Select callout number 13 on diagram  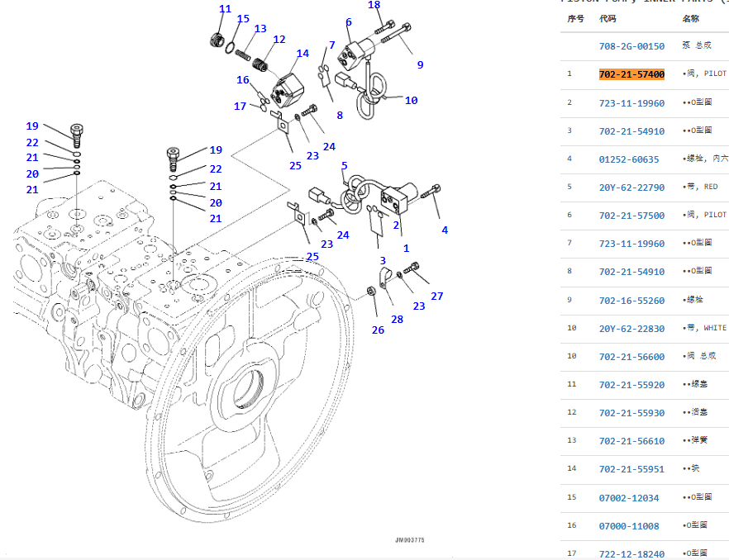pyautogui.click(x=260, y=29)
